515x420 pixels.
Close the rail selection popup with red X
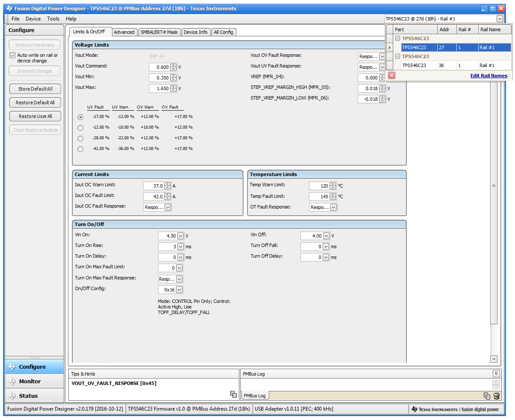tap(391, 76)
